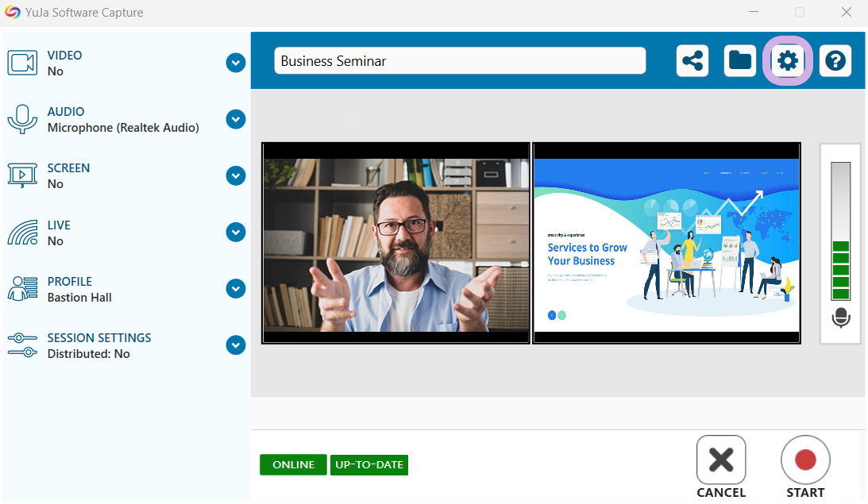The image size is (868, 504).
Task: Click the microphone icon beside AUDIO
Action: [23, 119]
